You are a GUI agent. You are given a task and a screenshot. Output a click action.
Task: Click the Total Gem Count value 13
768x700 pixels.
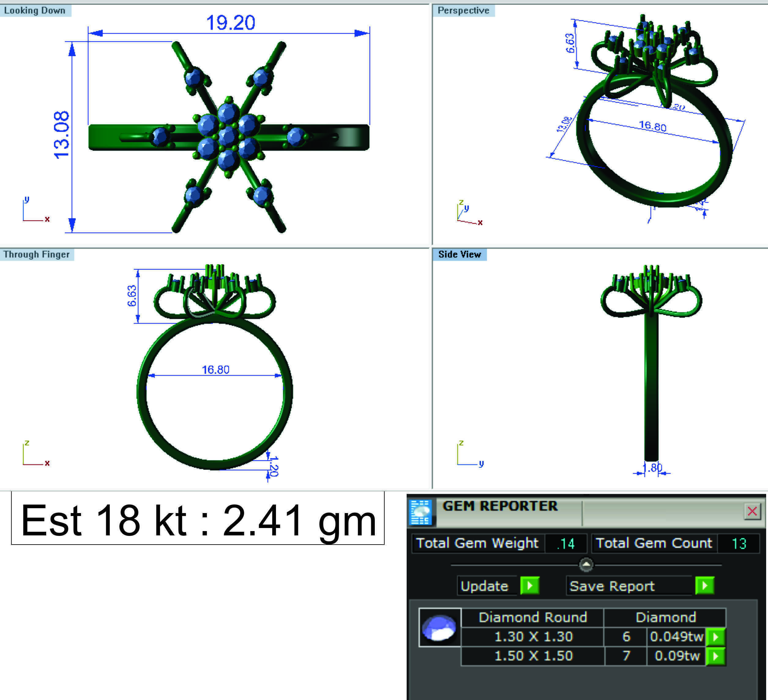pyautogui.click(x=739, y=543)
